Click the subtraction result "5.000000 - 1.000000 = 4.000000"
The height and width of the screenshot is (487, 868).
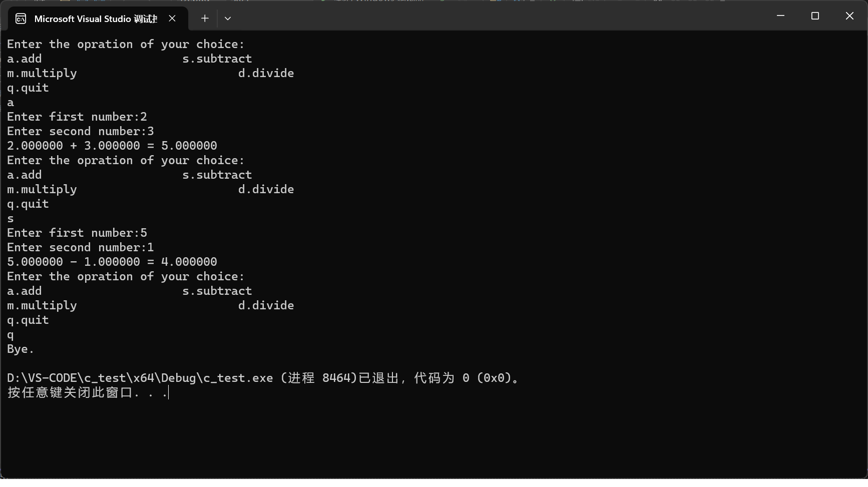(112, 262)
